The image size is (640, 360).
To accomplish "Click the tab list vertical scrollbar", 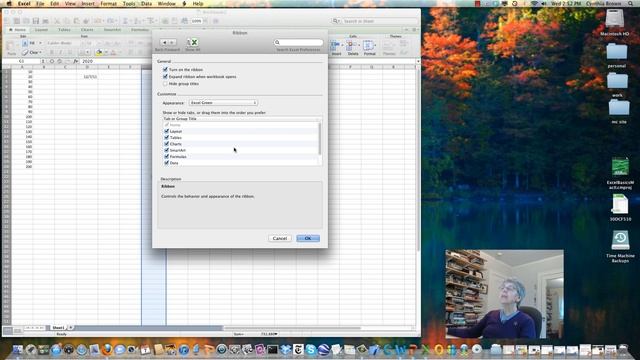I will [319, 139].
